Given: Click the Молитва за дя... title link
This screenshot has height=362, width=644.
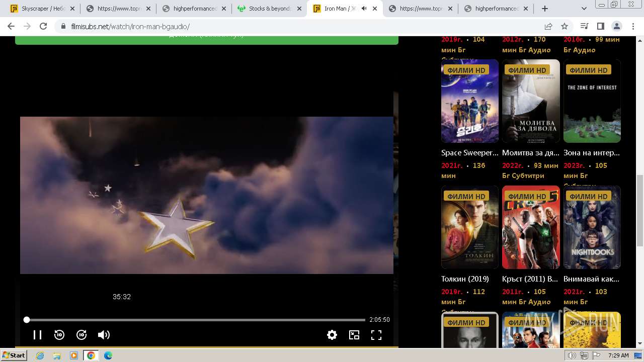Looking at the screenshot, I should coord(531,153).
